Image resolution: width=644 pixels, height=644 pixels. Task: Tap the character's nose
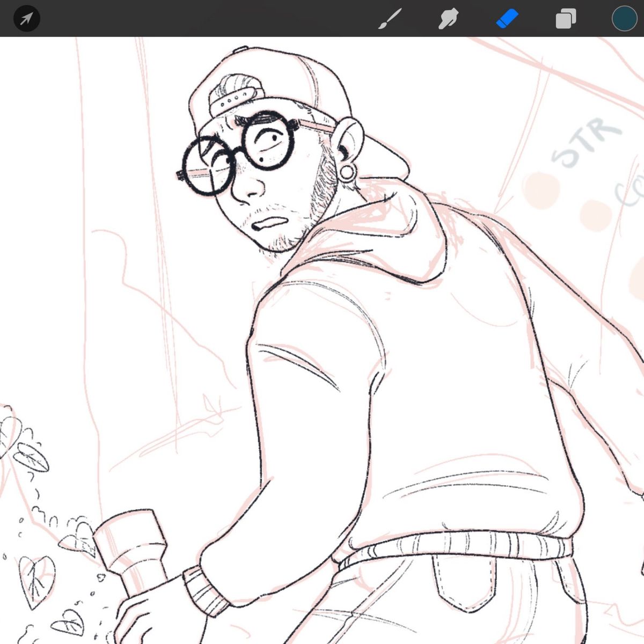click(x=248, y=188)
